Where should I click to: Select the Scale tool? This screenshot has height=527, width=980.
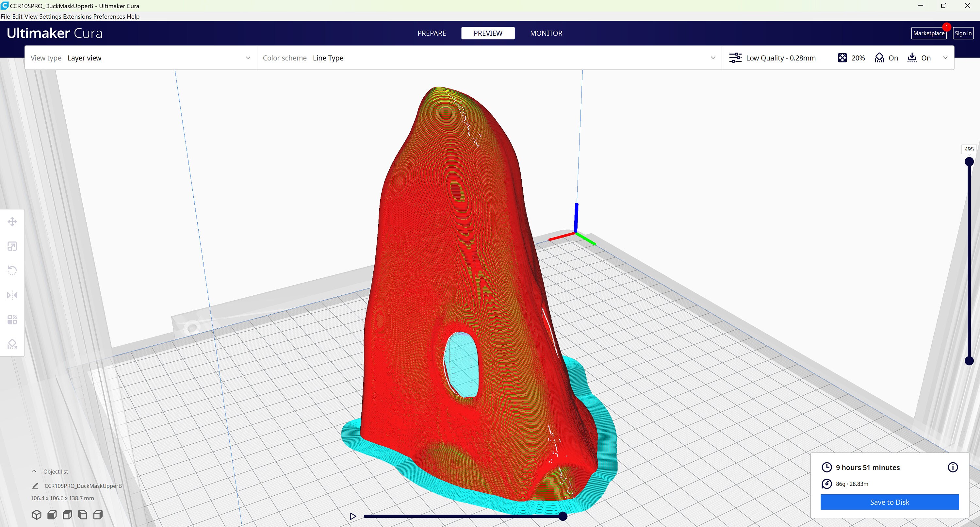click(12, 246)
